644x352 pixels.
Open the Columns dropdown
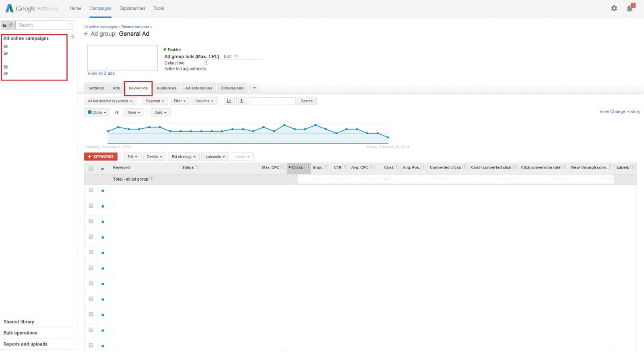(204, 101)
